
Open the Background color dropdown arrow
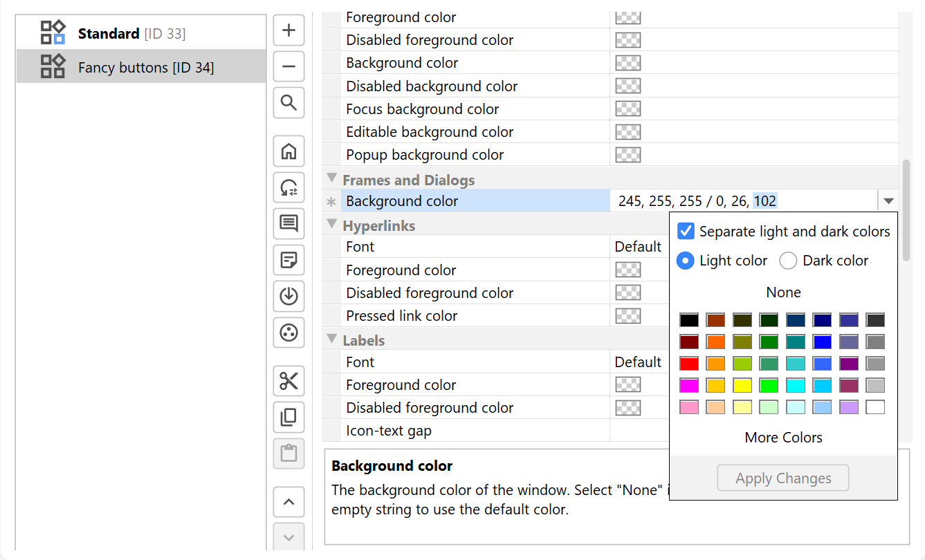pyautogui.click(x=888, y=201)
